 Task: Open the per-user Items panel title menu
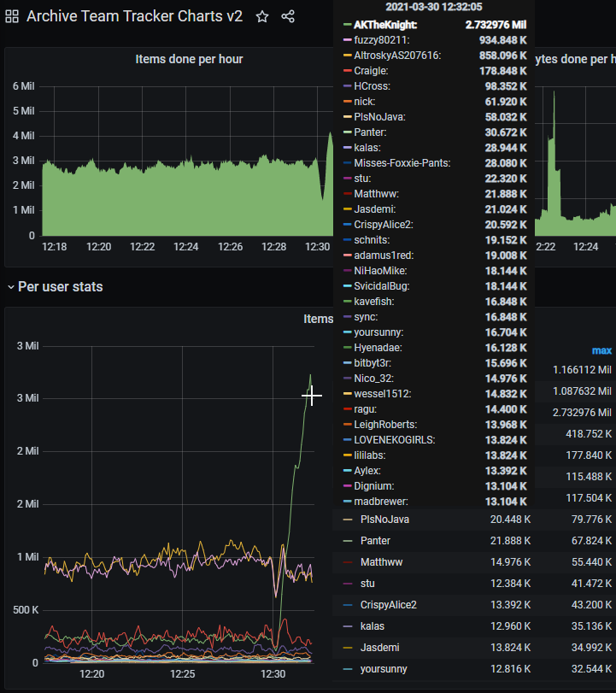click(318, 319)
